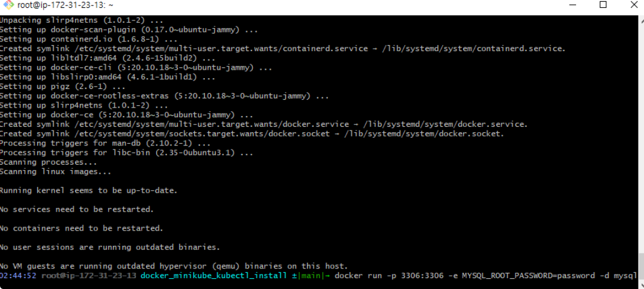Click the port mapping 3306:3306
Viewport: 644px width, 289px height.
[422, 275]
